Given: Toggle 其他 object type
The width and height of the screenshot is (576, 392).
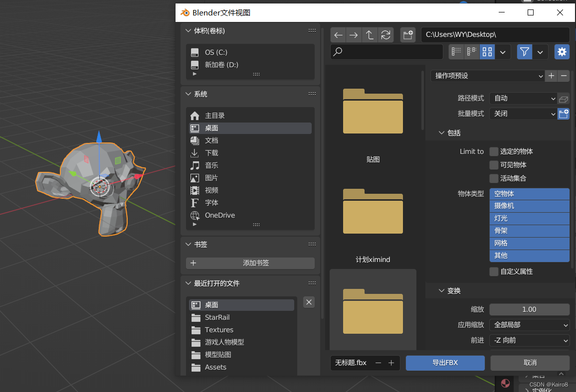Looking at the screenshot, I should (x=529, y=256).
